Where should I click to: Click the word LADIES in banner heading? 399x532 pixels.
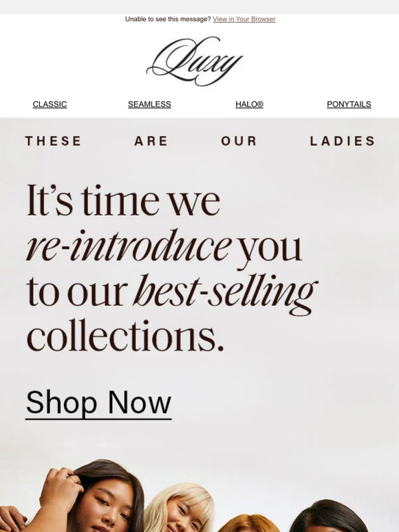(343, 141)
